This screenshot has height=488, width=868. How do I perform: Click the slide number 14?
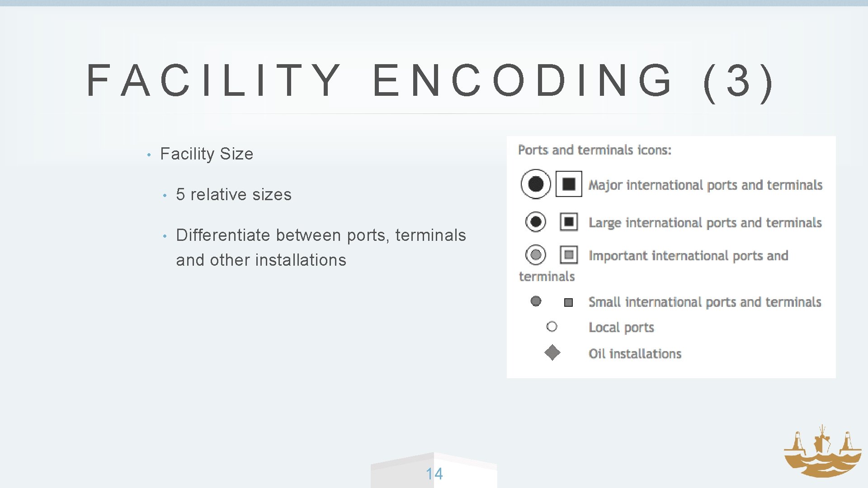point(434,474)
